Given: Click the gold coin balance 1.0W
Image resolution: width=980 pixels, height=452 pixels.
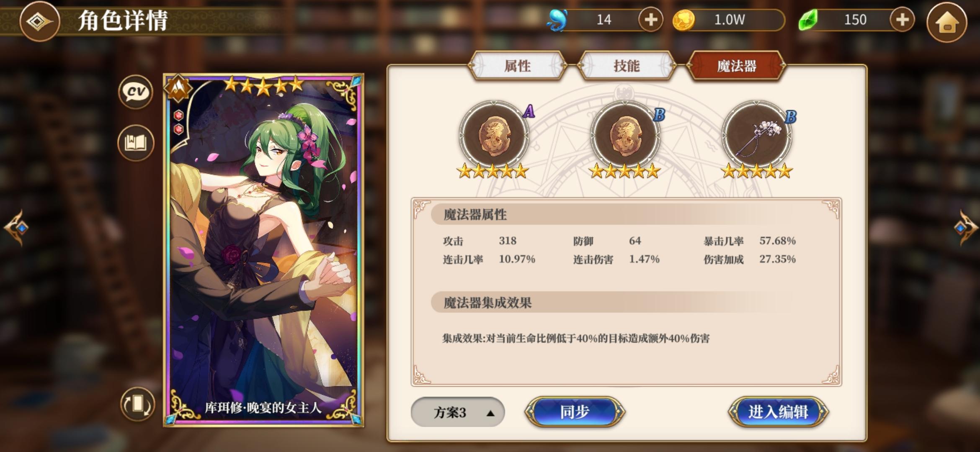Looking at the screenshot, I should (729, 20).
